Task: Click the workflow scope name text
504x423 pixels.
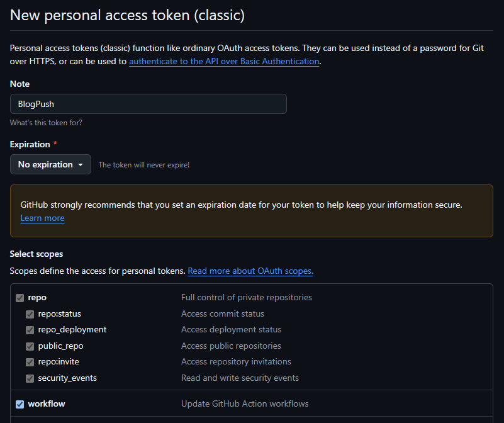Action: [x=47, y=403]
